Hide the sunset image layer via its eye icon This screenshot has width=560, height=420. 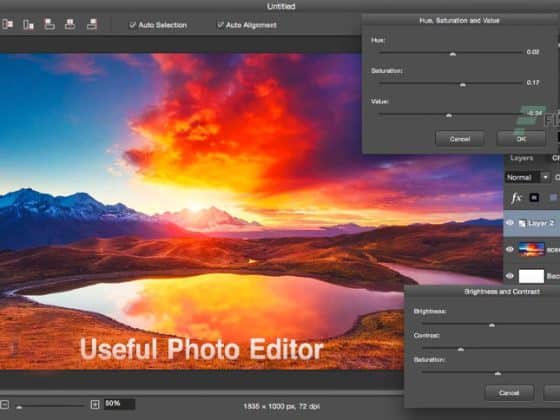pos(510,249)
